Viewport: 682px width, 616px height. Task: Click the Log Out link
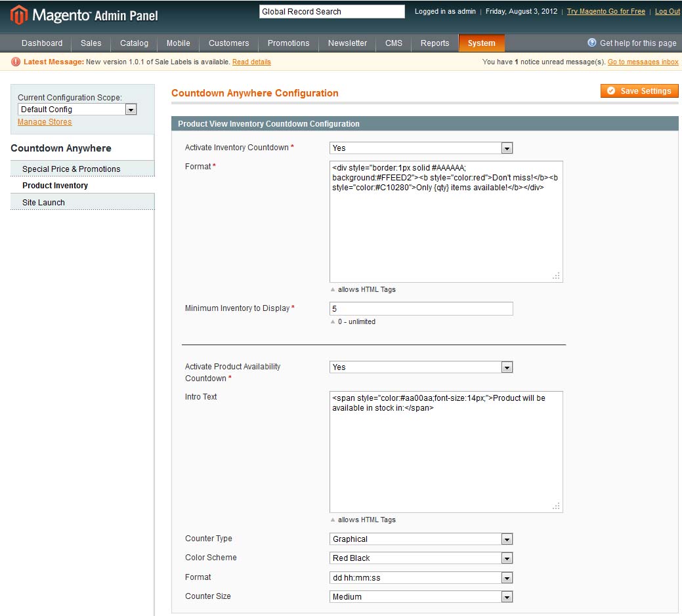coord(667,11)
